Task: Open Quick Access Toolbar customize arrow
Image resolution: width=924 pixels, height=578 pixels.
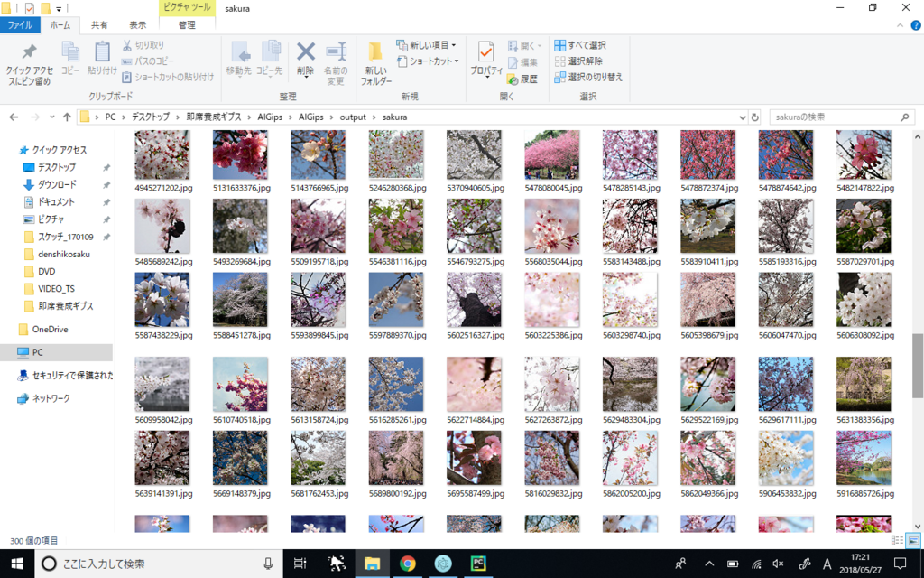Action: (59, 9)
